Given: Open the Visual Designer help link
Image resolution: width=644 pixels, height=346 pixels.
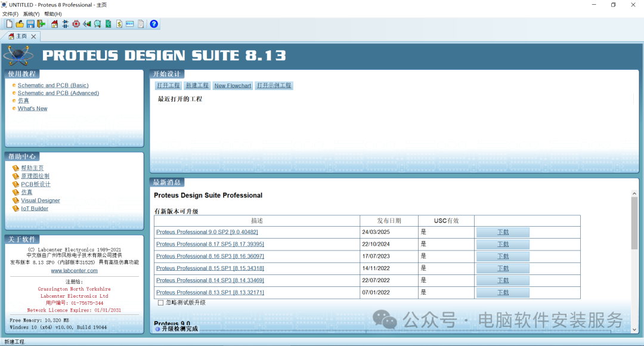Looking at the screenshot, I should point(41,200).
